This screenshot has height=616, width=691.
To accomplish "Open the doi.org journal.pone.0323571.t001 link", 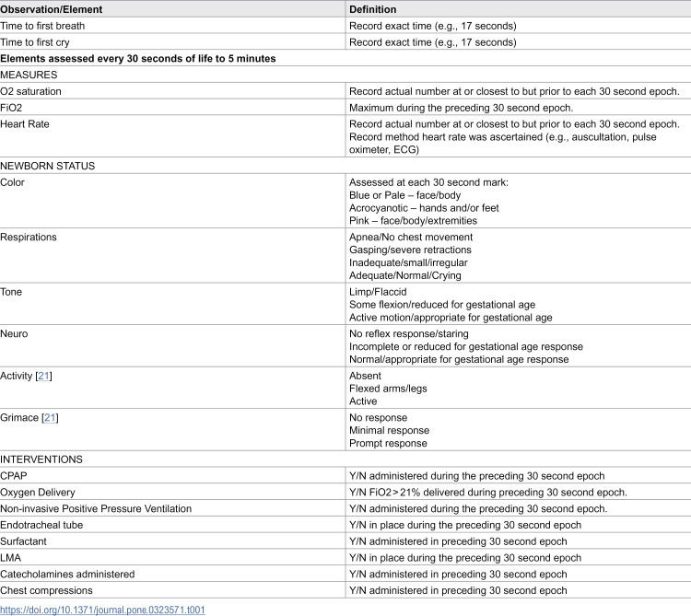I will (102, 610).
